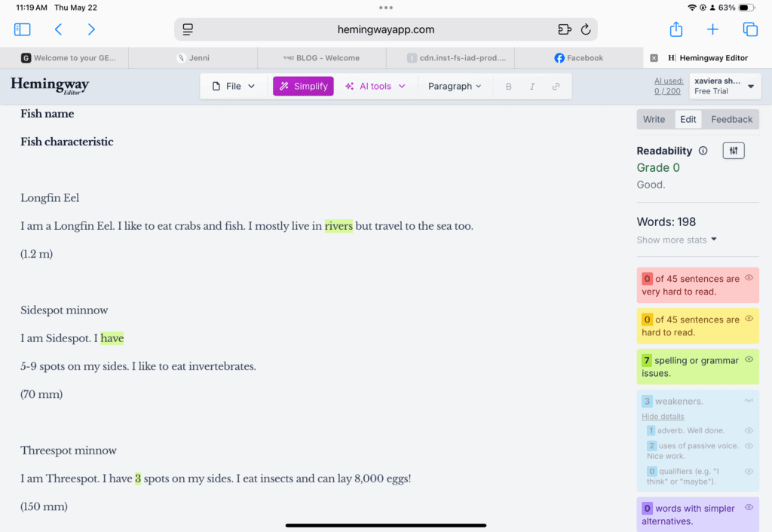Tap the Wi-Fi status icon
This screenshot has height=532, width=772.
pyautogui.click(x=692, y=8)
